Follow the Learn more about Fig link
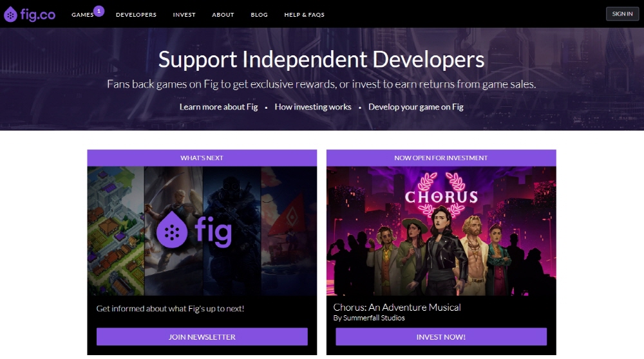The height and width of the screenshot is (359, 644). pyautogui.click(x=218, y=107)
